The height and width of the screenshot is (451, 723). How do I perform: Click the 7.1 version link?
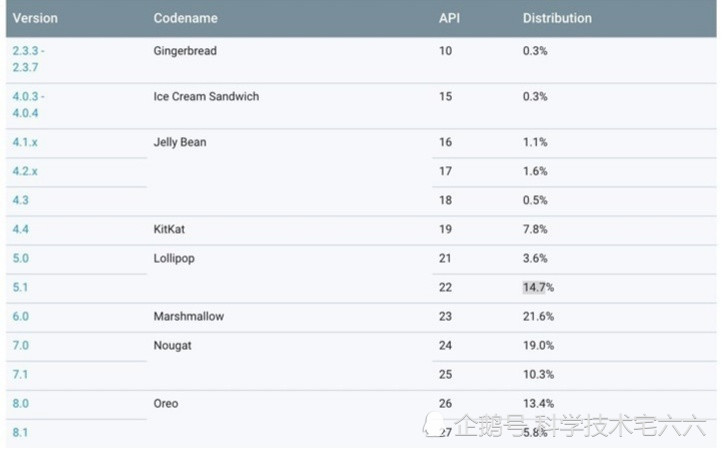click(x=20, y=374)
